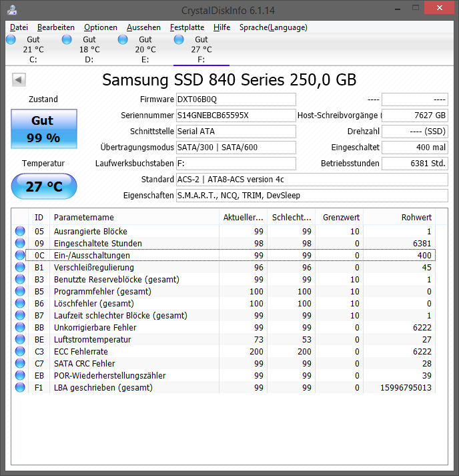This screenshot has width=459, height=476.
Task: Click status icon of Programmfehler row
Action: [x=20, y=291]
